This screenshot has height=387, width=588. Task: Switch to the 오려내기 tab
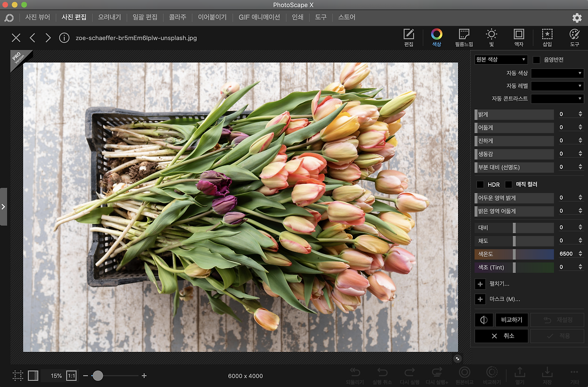coord(109,17)
